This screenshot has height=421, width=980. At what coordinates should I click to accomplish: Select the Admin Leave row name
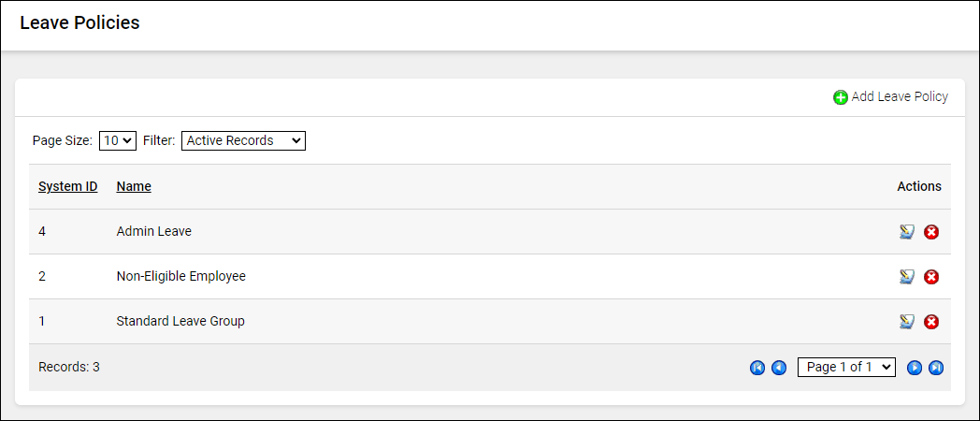click(153, 231)
